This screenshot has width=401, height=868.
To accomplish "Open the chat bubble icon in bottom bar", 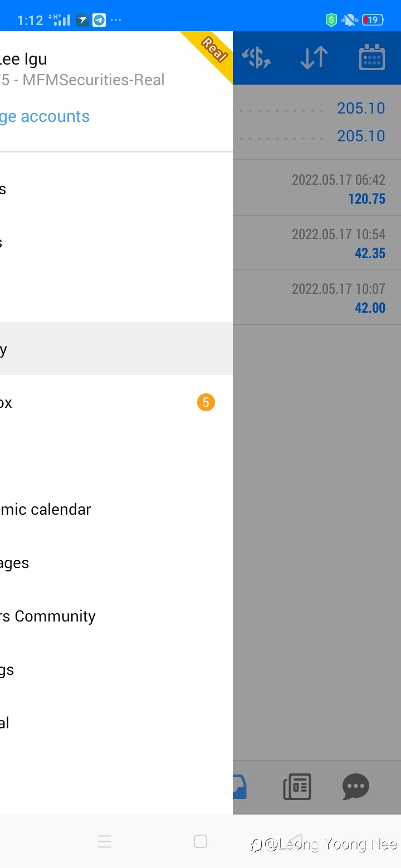I will point(356,787).
